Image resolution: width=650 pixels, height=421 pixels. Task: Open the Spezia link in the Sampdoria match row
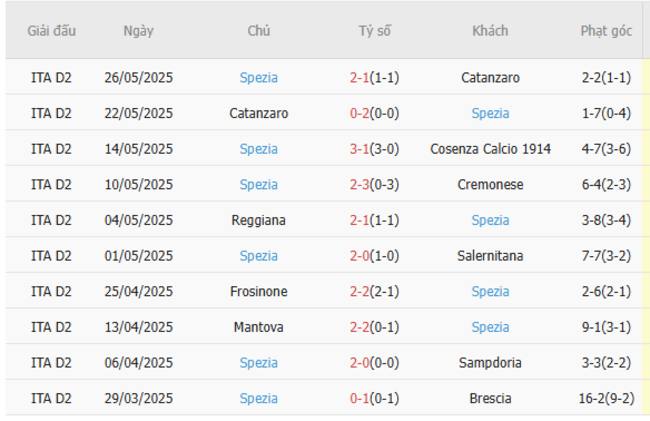point(259,362)
